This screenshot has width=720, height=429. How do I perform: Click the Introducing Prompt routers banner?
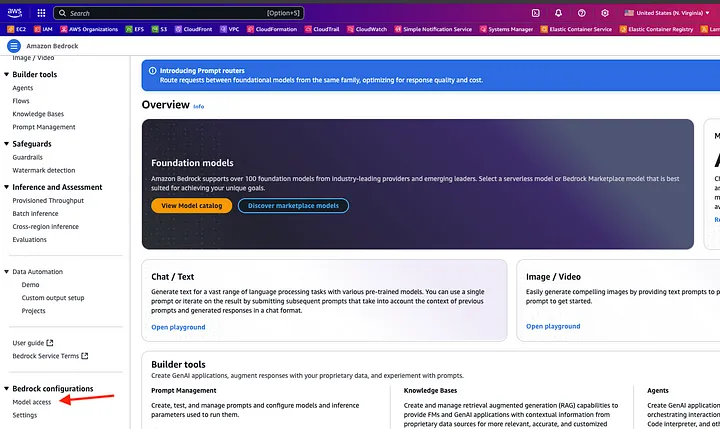[x=431, y=75]
